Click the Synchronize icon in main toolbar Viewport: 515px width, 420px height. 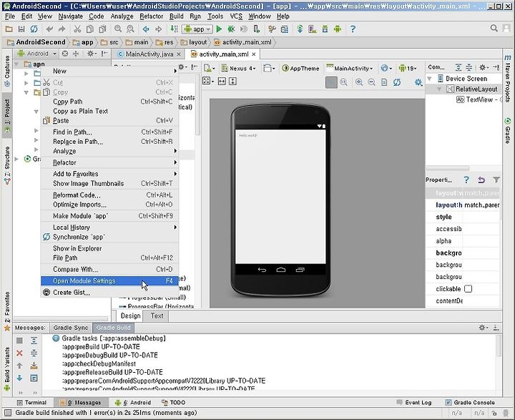[34, 29]
